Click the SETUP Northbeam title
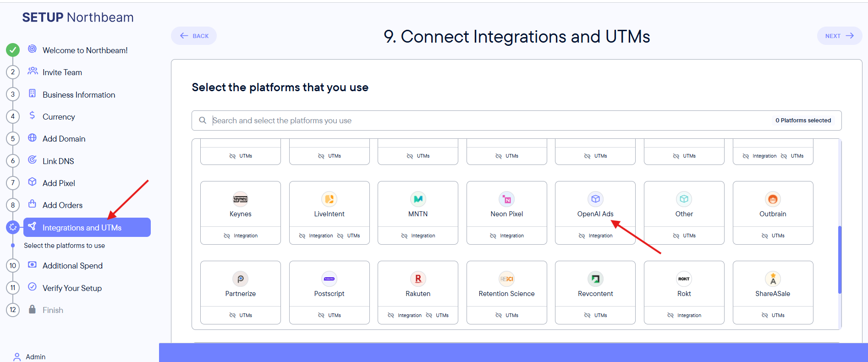Image resolution: width=868 pixels, height=362 pixels. pyautogui.click(x=78, y=17)
